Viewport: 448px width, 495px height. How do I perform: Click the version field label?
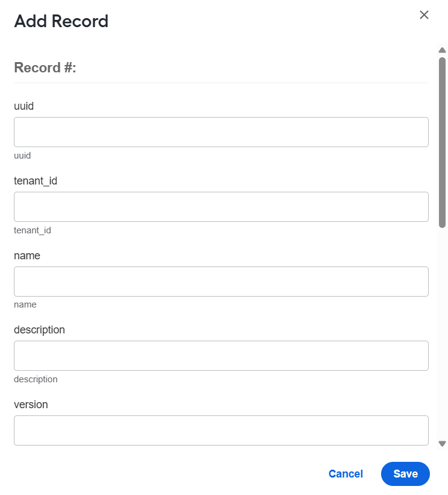tap(31, 405)
